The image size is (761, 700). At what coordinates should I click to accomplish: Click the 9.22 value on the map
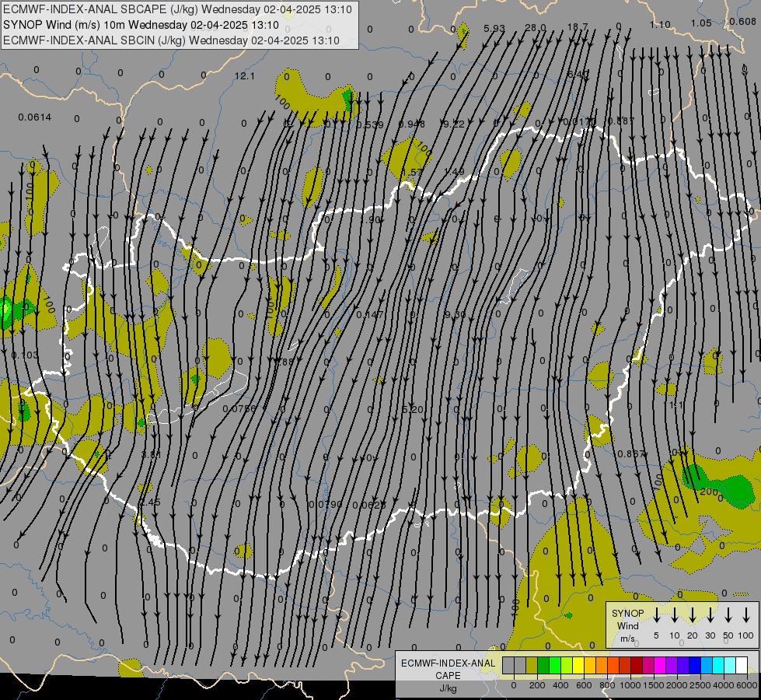454,124
